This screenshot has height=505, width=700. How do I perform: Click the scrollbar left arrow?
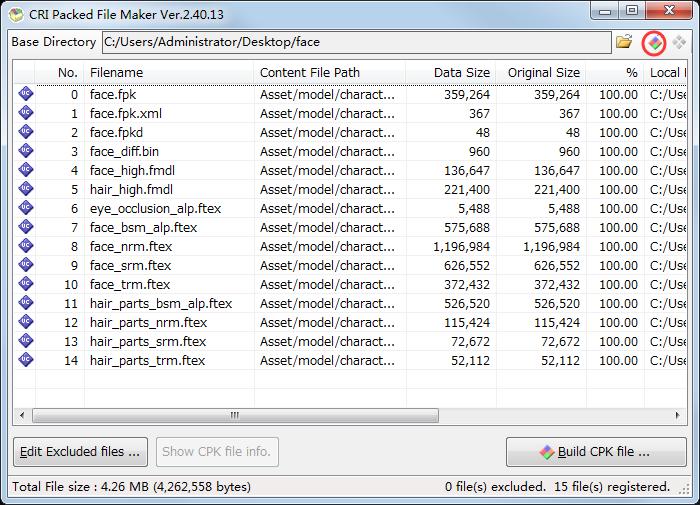(x=22, y=416)
